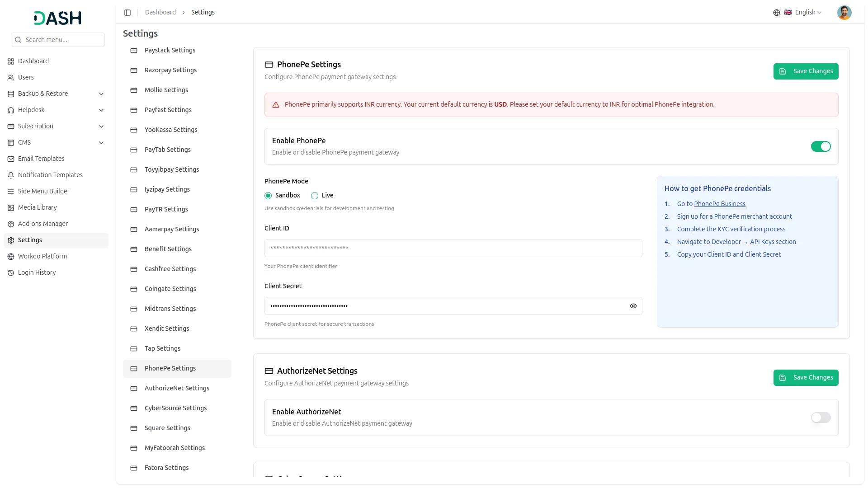Screen dimensions: 868x488
Task: Click the Backup & Restore database icon
Action: tap(11, 94)
